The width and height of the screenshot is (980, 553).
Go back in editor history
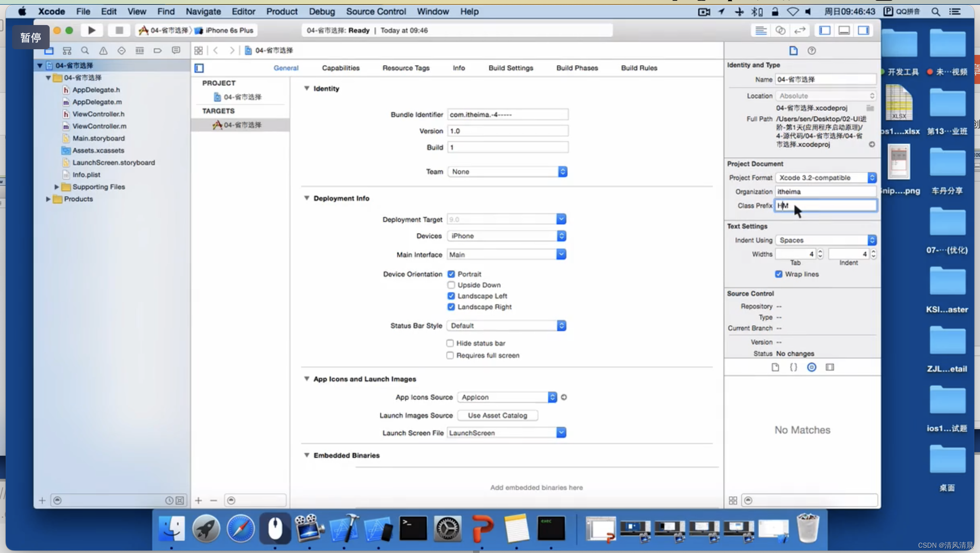click(x=216, y=50)
